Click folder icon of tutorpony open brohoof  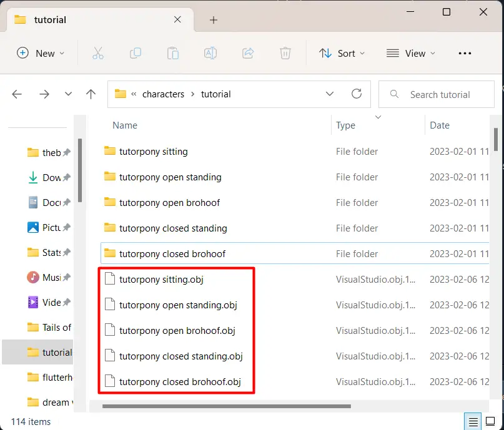pos(110,202)
